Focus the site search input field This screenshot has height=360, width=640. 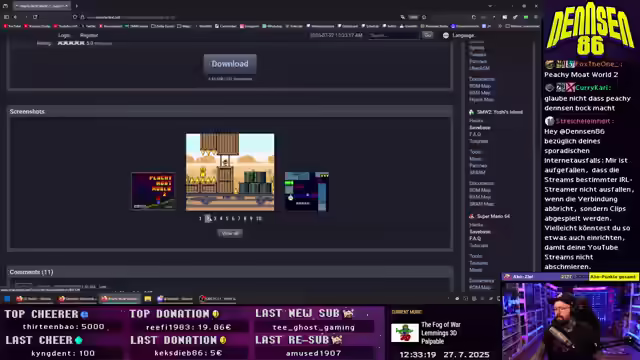394,36
